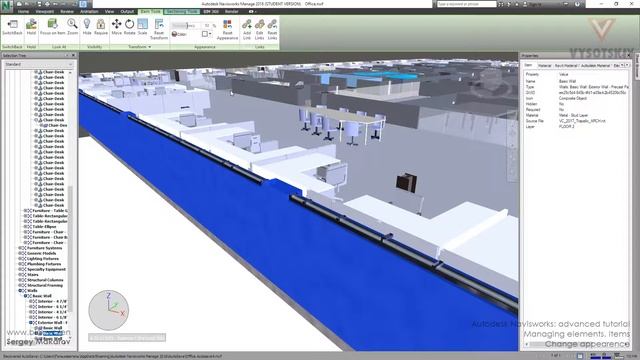Click the transparency percentage value field
This screenshot has height=360, width=640.
coord(207,26)
